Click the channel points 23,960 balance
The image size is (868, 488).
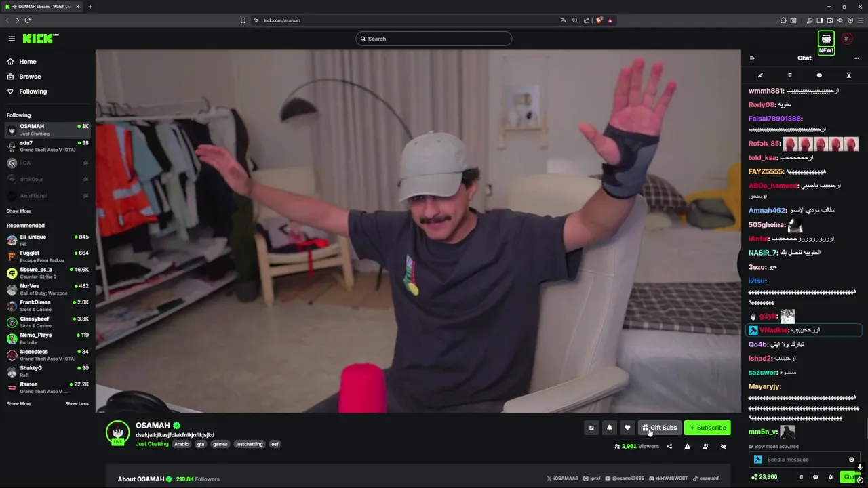pyautogui.click(x=764, y=477)
